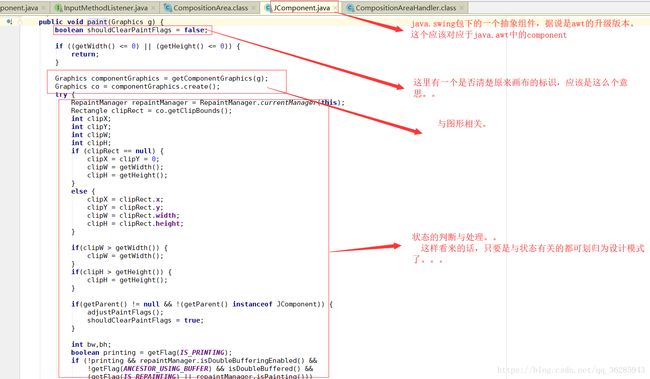Click the 'int bw,bh;' declaration
The image size is (650, 379).
(91, 345)
